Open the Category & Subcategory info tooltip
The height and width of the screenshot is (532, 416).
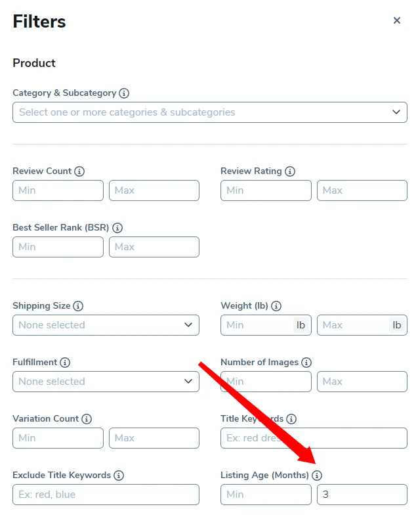[123, 93]
